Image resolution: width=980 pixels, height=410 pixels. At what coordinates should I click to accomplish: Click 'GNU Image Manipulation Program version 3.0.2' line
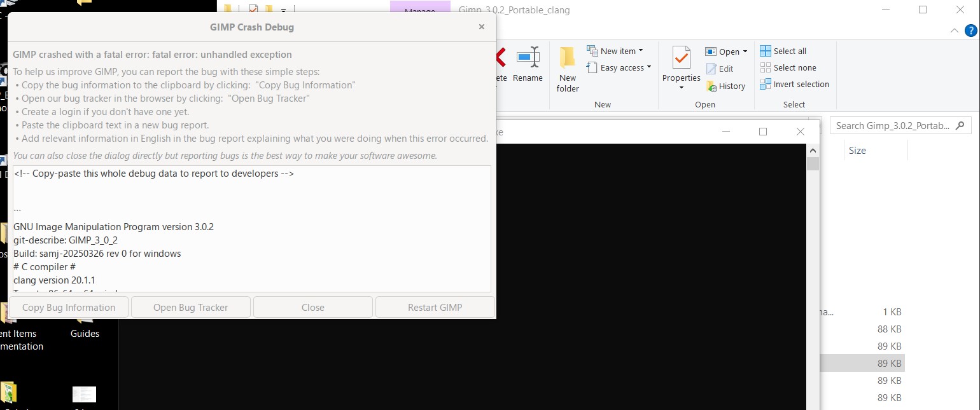tap(113, 226)
